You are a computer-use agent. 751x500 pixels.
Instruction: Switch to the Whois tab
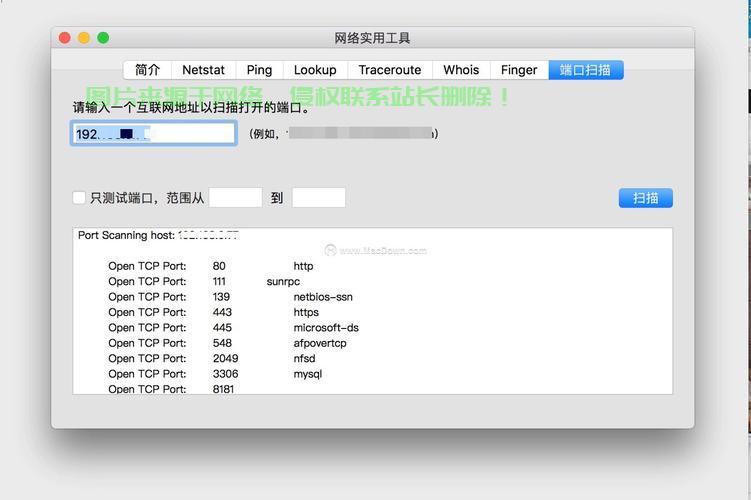point(461,70)
